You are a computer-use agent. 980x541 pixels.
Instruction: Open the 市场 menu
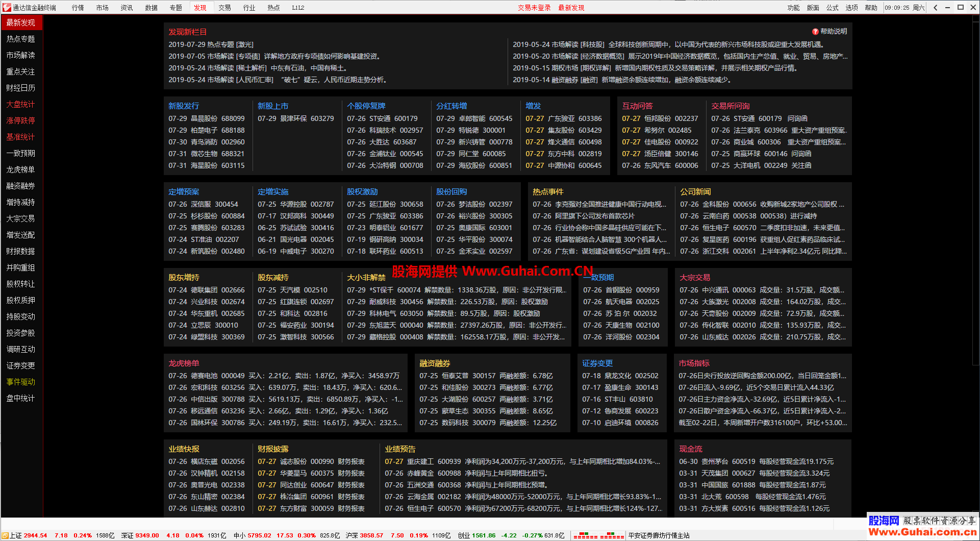103,8
